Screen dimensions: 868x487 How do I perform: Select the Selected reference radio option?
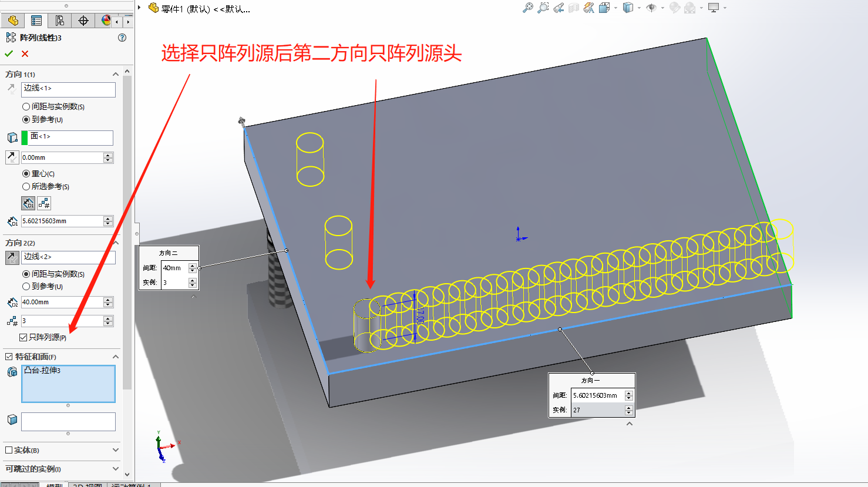tap(46, 187)
